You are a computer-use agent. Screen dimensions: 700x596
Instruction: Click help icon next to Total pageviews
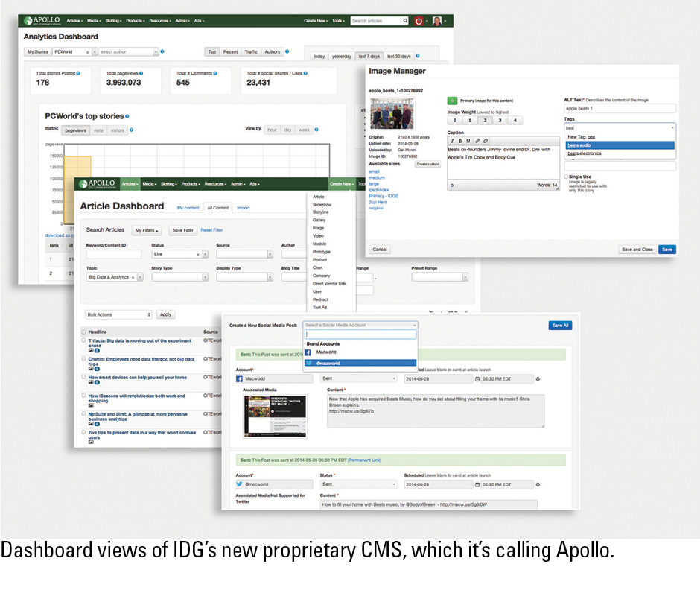tap(141, 73)
